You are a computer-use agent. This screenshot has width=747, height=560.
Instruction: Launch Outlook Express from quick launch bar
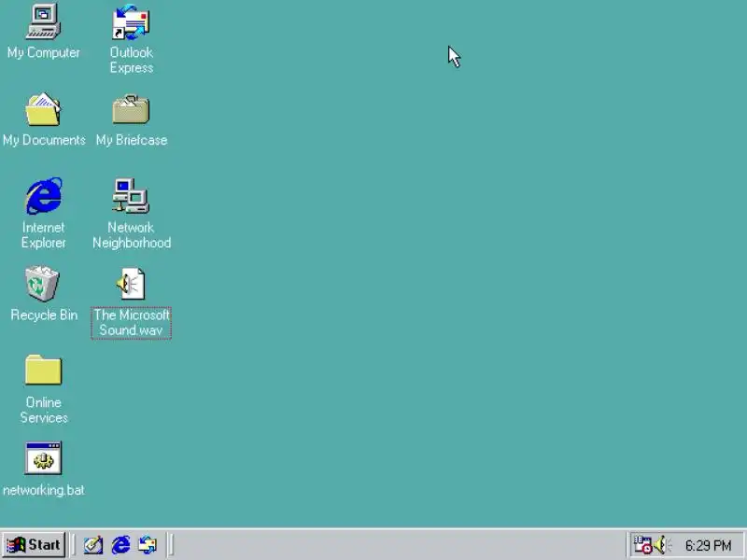click(148, 545)
